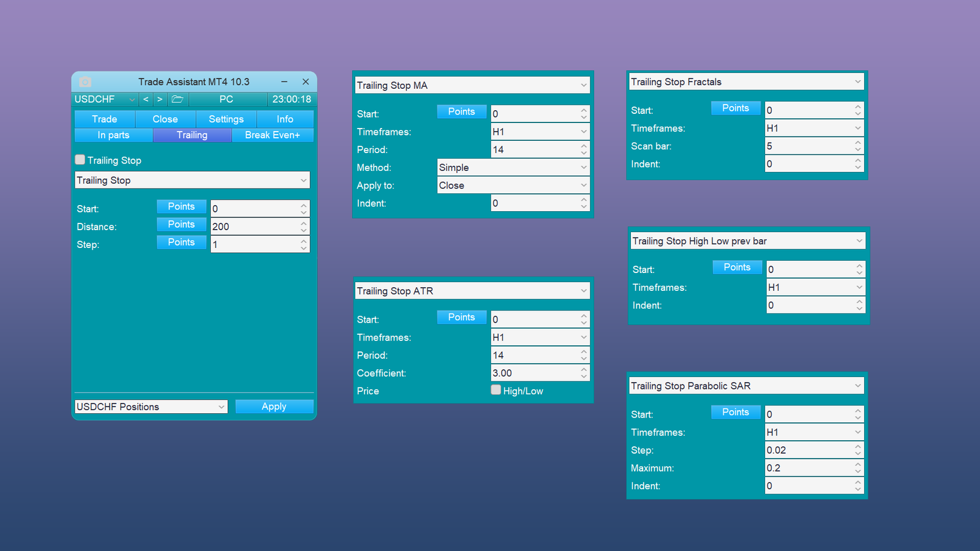Click the PC mode label in header bar
Image resolution: width=980 pixels, height=551 pixels.
pyautogui.click(x=227, y=99)
